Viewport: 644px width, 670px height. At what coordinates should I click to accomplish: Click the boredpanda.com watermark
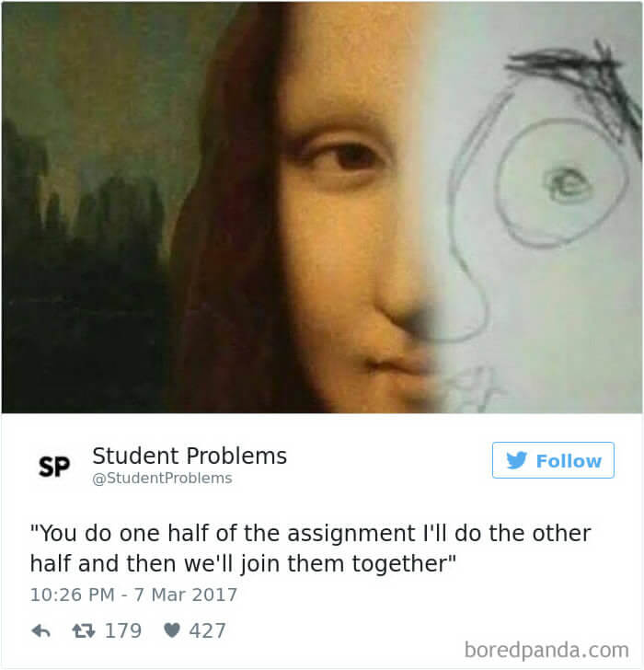coord(546,651)
